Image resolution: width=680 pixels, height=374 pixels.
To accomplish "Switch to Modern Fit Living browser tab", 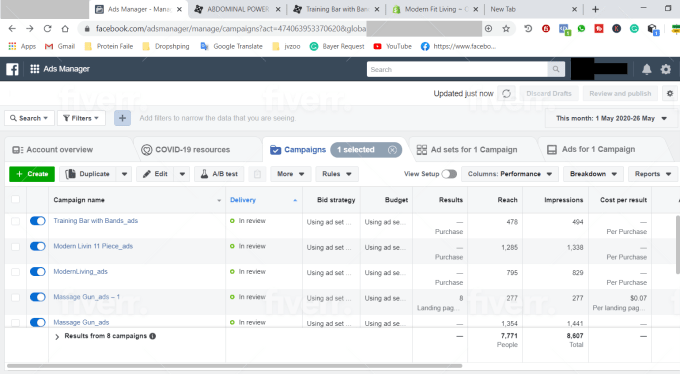I will [x=435, y=9].
